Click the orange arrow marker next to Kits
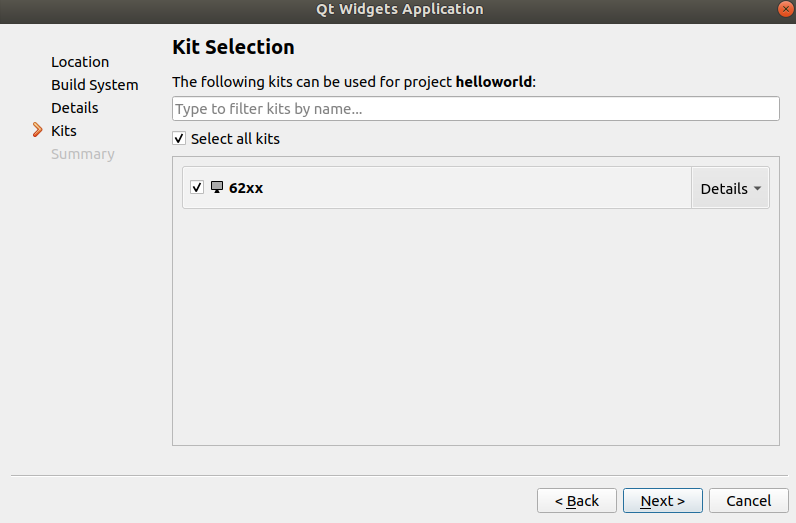The width and height of the screenshot is (796, 523). point(38,130)
